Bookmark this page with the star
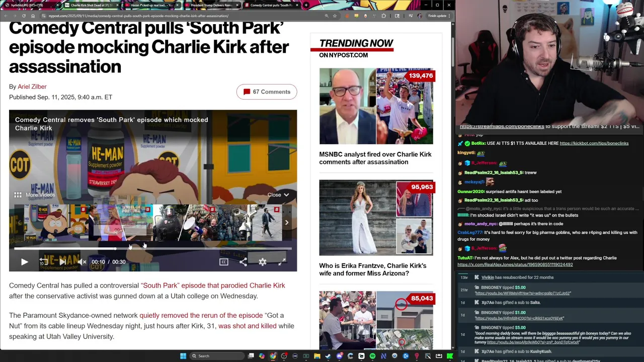 335,16
